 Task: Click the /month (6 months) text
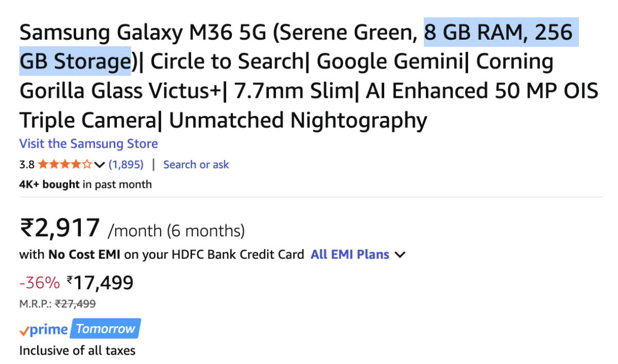(176, 231)
